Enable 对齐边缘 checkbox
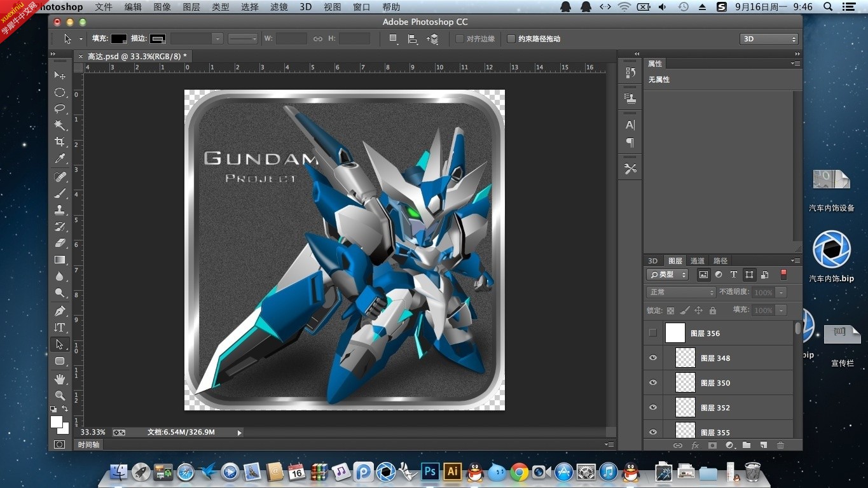 coord(460,39)
